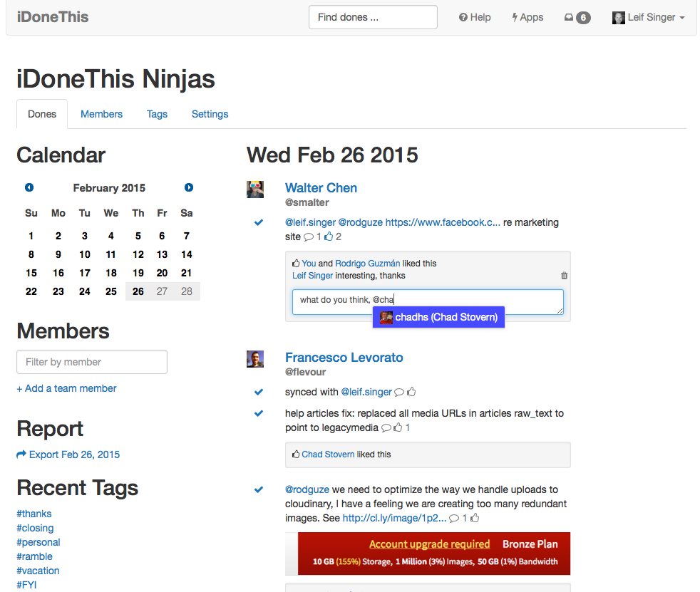Like the cloudinary uploads done

pos(475,518)
